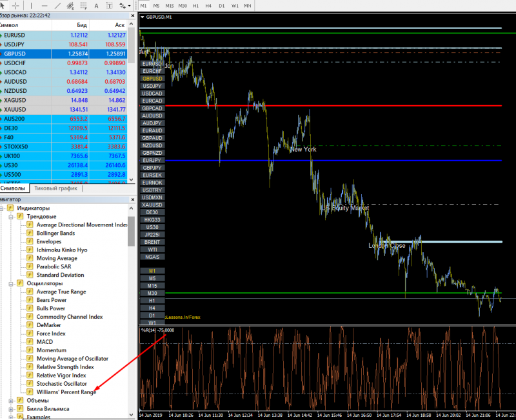Switch to H1 timeframe in top toolbar

click(196, 6)
